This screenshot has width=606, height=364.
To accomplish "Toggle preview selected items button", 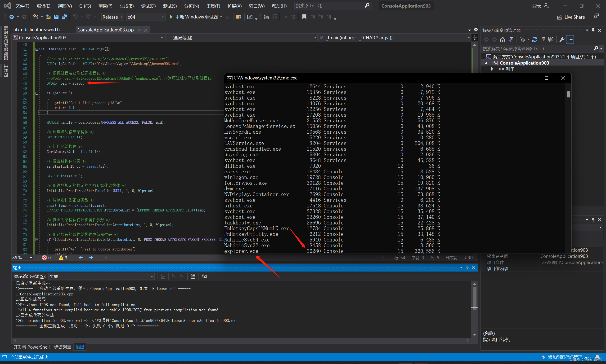I will pos(570,39).
